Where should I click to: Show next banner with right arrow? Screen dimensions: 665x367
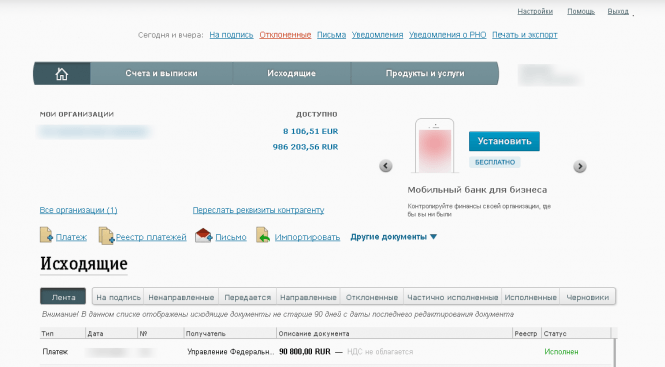580,166
